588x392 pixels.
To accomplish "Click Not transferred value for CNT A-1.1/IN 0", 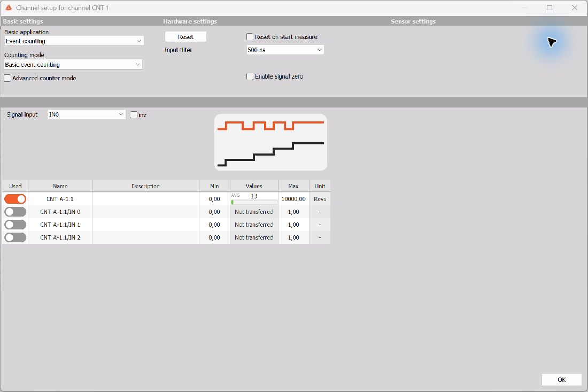I will [254, 212].
